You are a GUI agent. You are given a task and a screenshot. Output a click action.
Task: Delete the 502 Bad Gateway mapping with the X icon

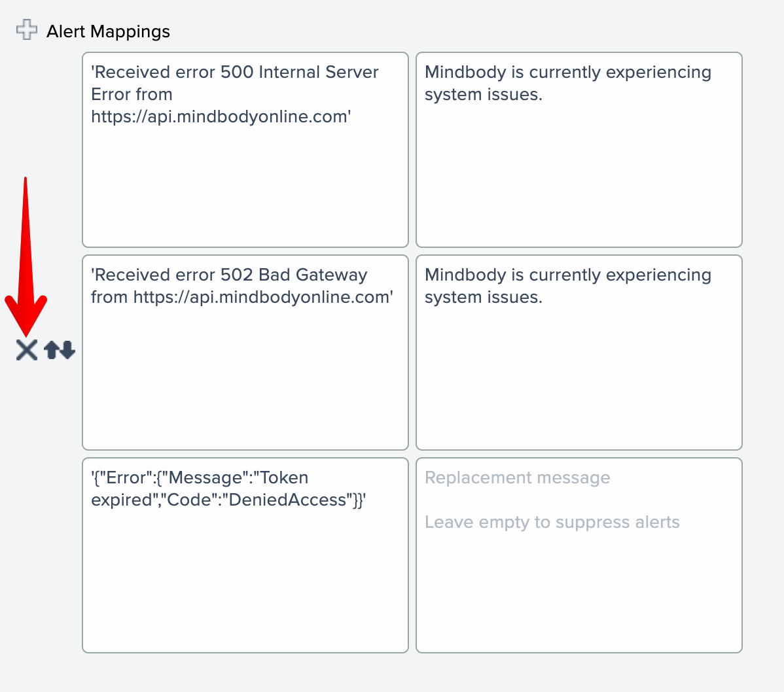(x=27, y=350)
